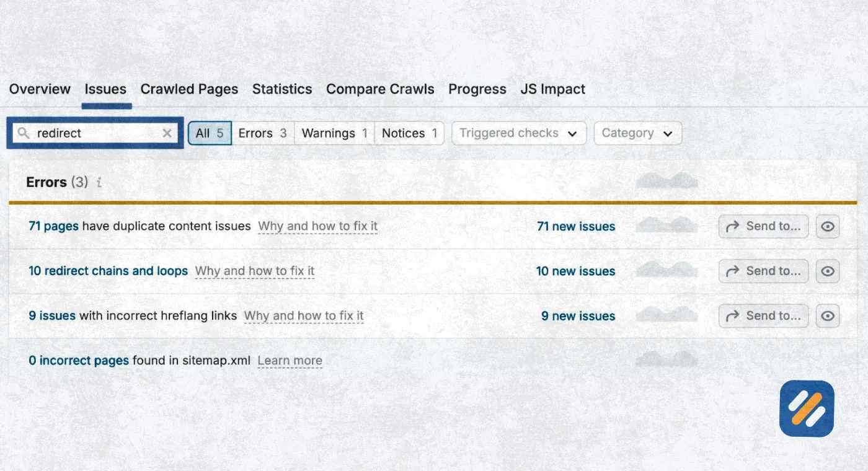
Task: Expand the Triggered checks dropdown
Action: (519, 133)
